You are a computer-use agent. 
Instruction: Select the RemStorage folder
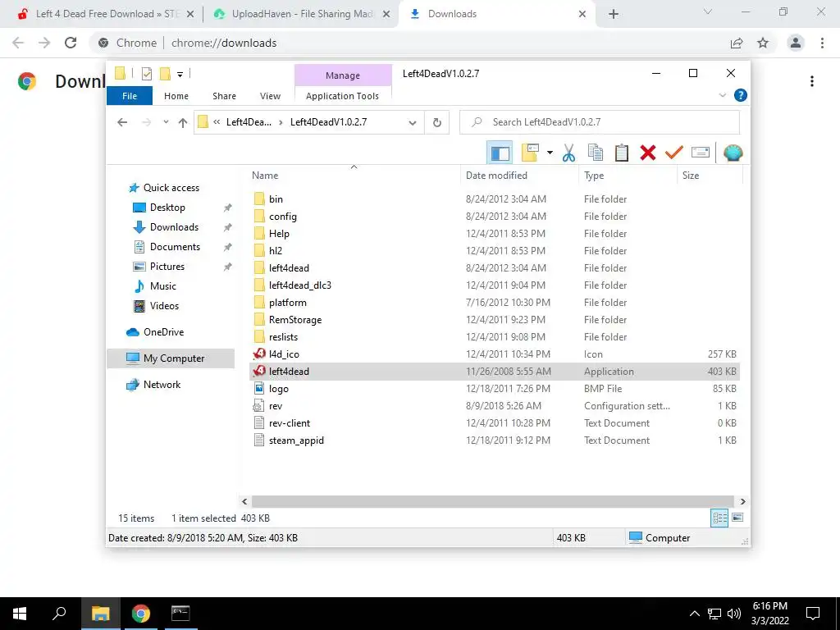(x=295, y=320)
